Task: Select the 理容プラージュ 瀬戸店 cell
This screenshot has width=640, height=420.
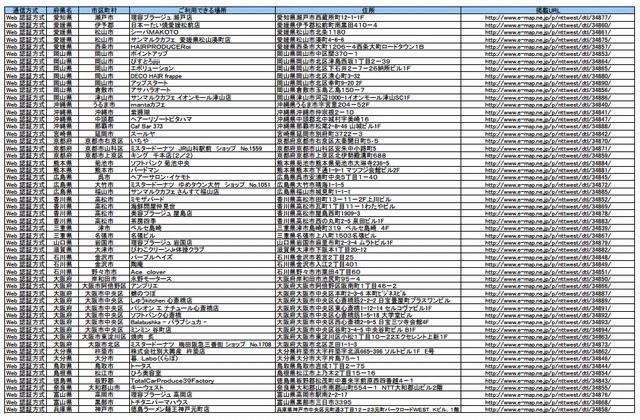Action: (202, 18)
